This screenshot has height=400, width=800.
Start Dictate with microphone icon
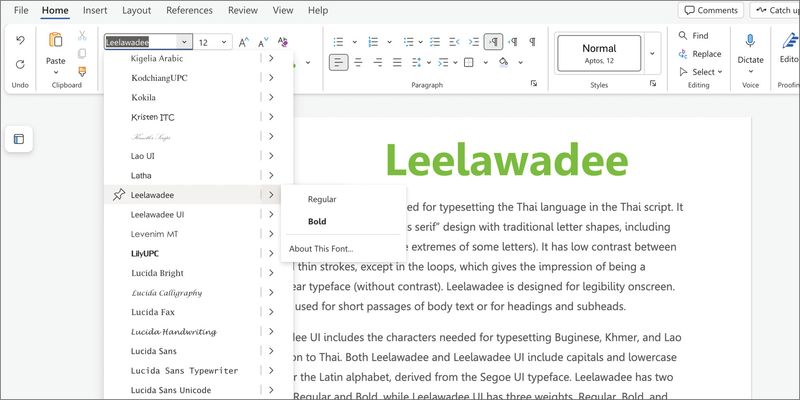(x=750, y=40)
